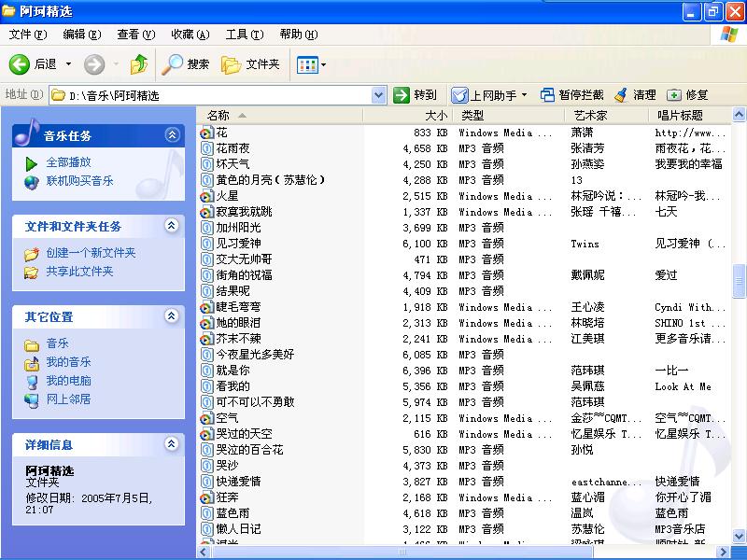
Task: Collapse the 文件和文件夹任务 panel
Action: 172,226
